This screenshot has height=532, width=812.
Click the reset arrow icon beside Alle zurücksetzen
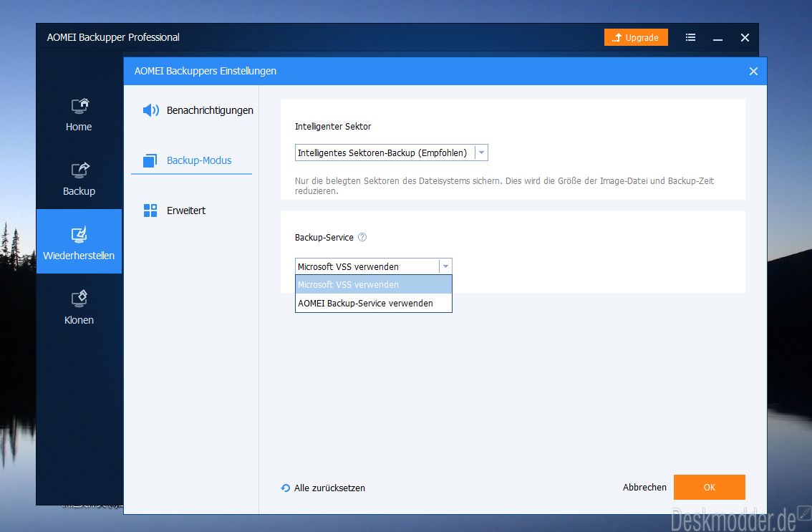tap(285, 488)
